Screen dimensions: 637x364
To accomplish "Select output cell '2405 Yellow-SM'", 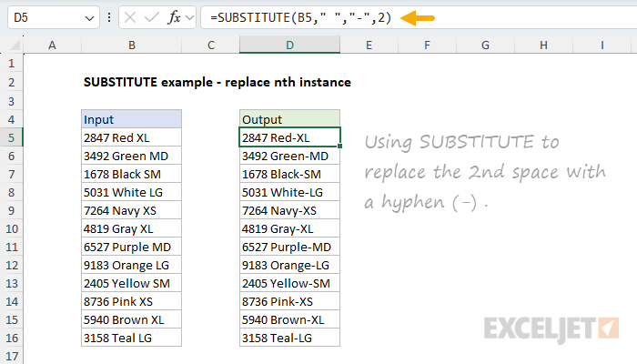I will tap(289, 283).
